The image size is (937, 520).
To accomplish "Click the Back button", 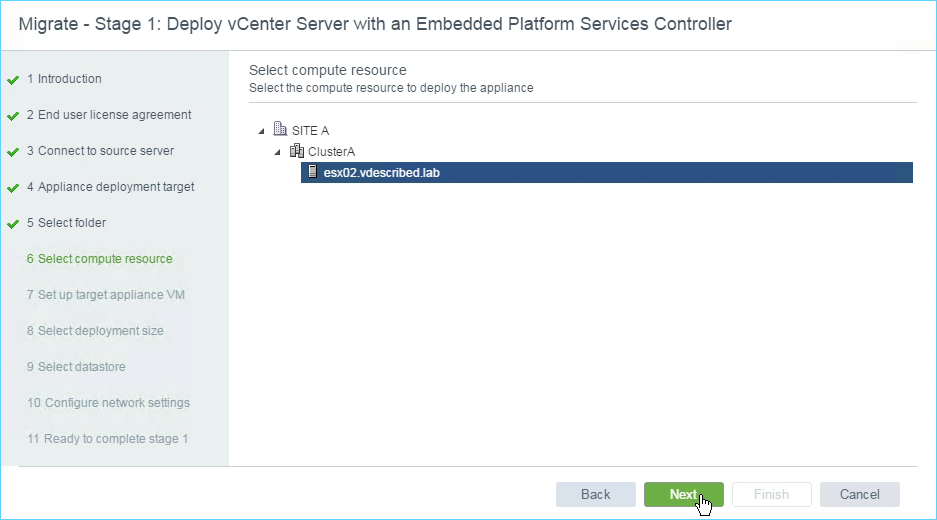I will pos(596,494).
